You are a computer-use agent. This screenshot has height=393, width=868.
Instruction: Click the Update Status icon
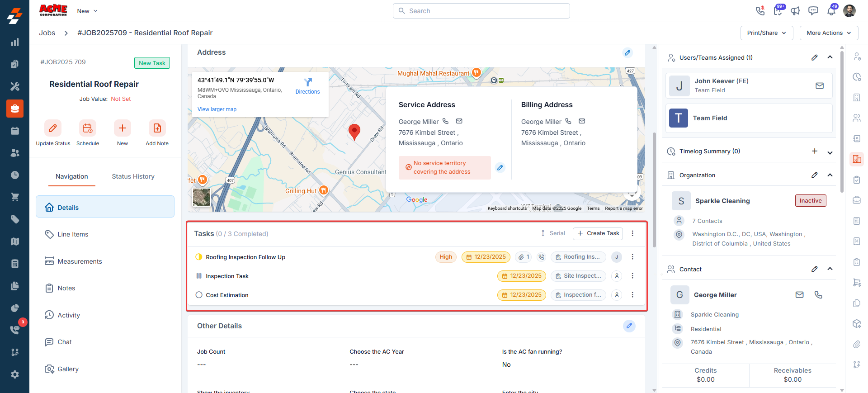(53, 128)
